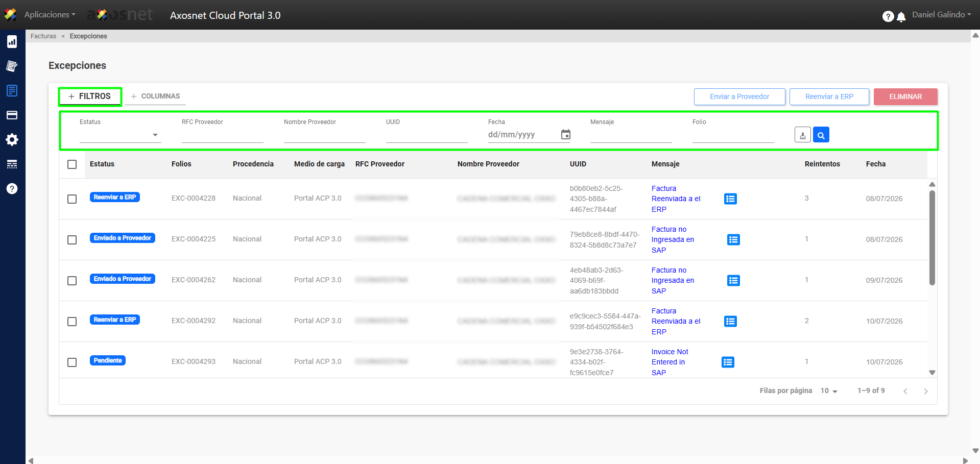The width and height of the screenshot is (980, 464).
Task: Toggle the FILTROS panel
Action: pos(90,96)
